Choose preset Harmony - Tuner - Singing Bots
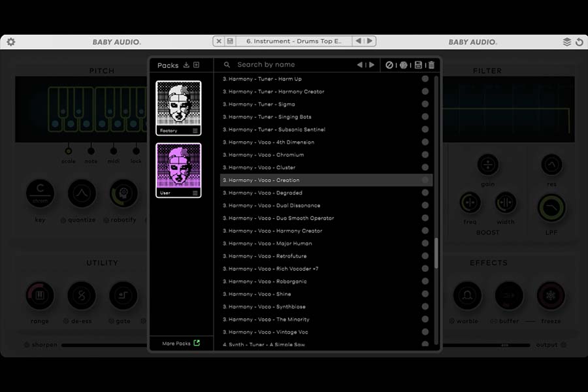This screenshot has width=588, height=392. click(x=326, y=117)
